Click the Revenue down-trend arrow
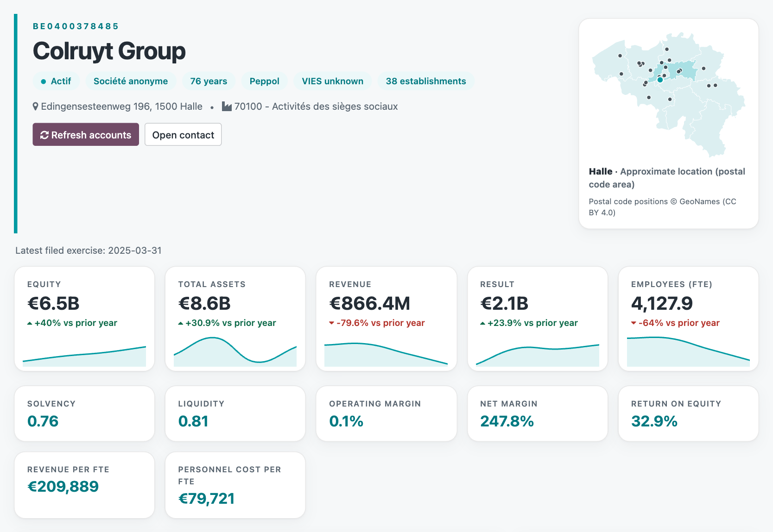Viewport: 773px width, 532px height. click(332, 323)
